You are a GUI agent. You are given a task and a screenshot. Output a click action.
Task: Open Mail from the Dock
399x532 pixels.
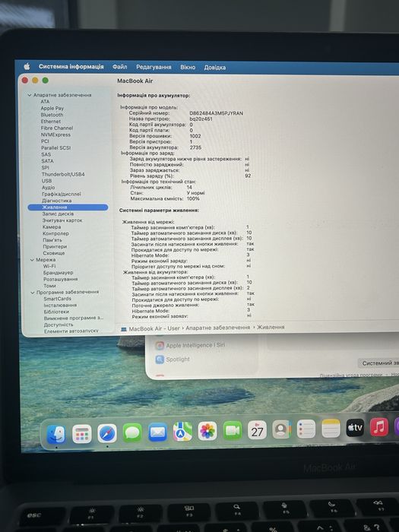point(157,432)
